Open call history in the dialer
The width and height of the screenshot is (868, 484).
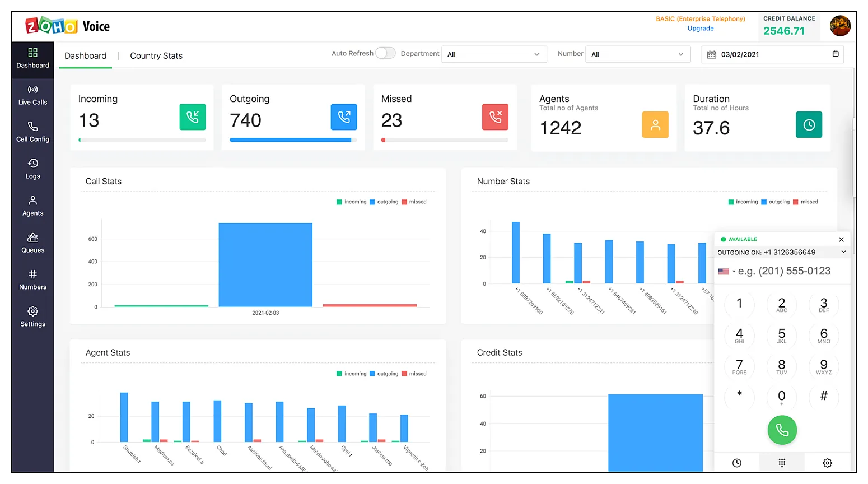tap(736, 463)
